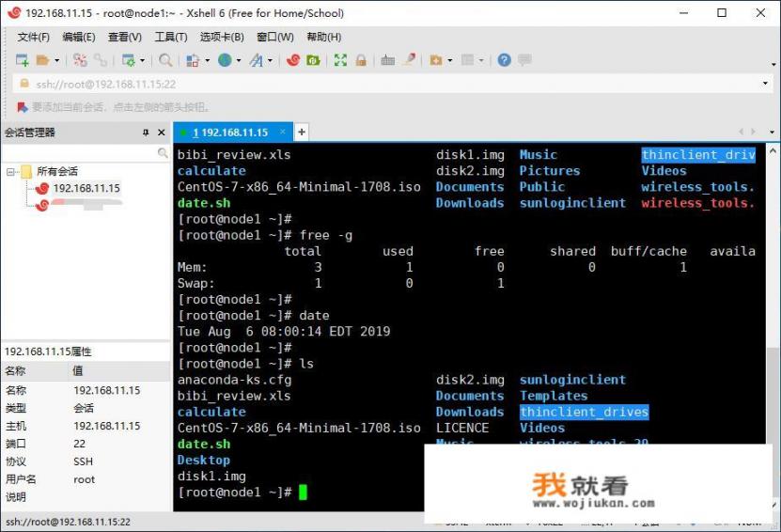Select session 192.168.11.15 in the tree
Screen dimensions: 781x532
(86, 188)
